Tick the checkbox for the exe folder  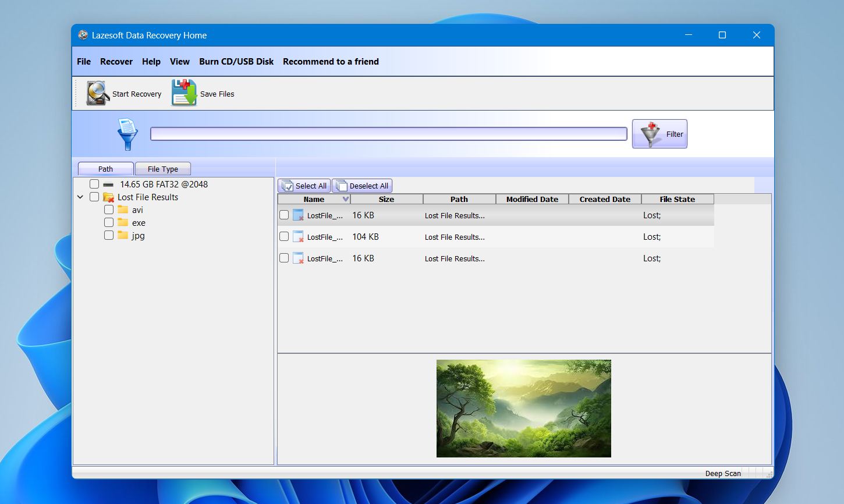click(109, 222)
